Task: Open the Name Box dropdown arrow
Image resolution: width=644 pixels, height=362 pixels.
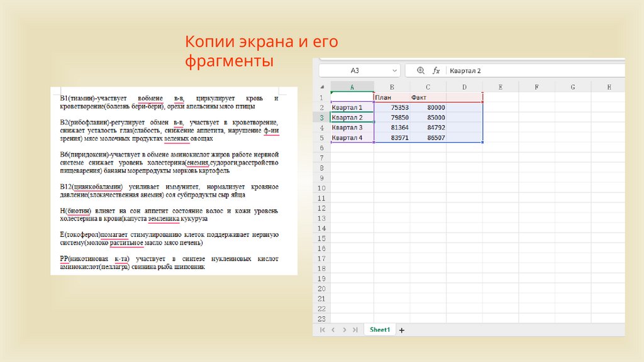Action: point(394,71)
